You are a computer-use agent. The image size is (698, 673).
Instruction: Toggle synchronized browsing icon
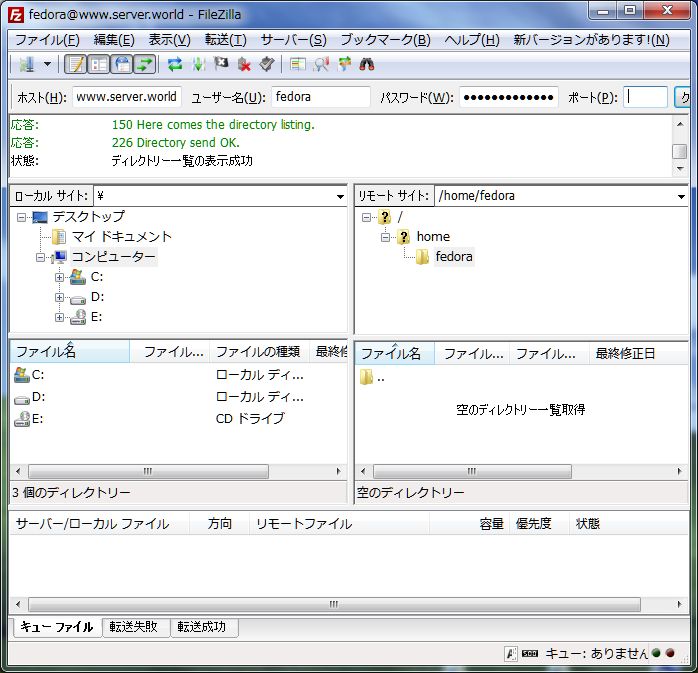click(344, 65)
